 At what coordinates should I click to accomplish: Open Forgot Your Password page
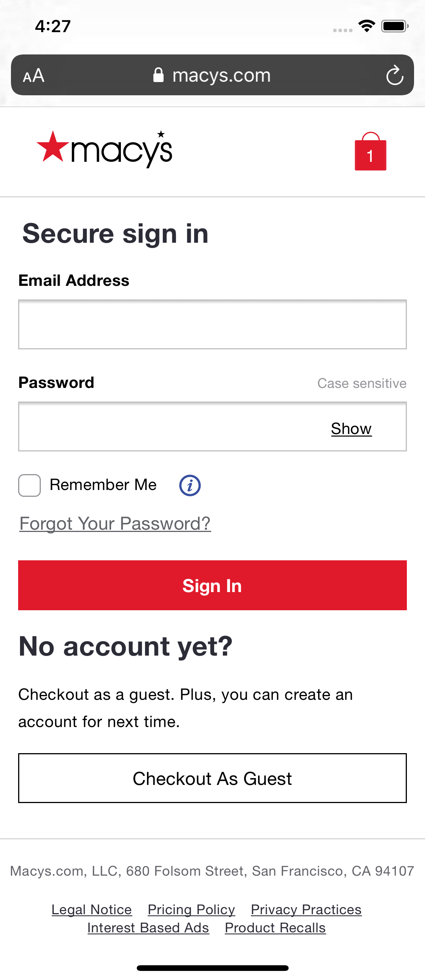[115, 524]
